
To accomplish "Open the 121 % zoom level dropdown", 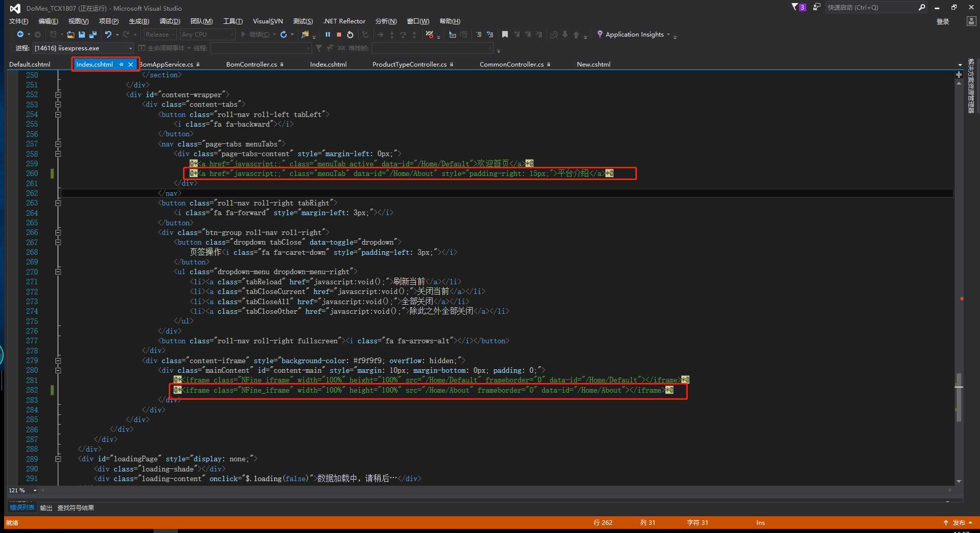I will pyautogui.click(x=35, y=490).
